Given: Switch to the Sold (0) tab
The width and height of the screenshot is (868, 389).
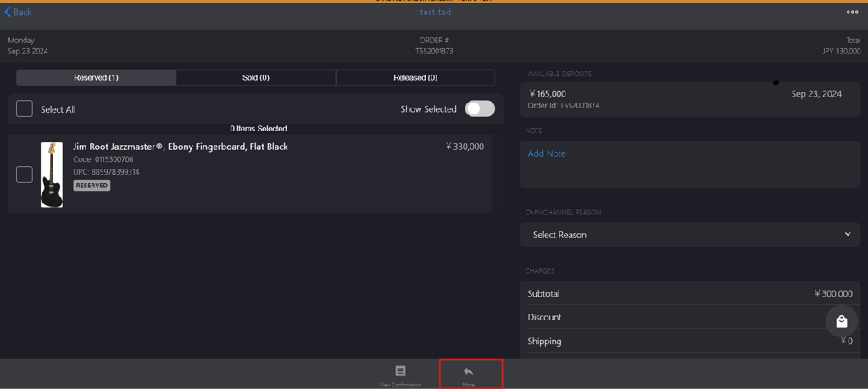Looking at the screenshot, I should 256,77.
